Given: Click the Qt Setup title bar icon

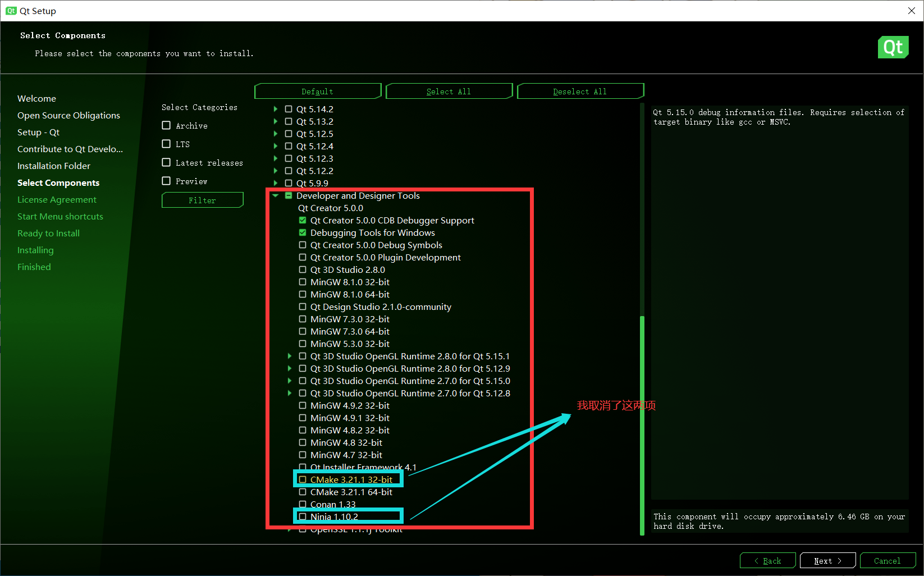Looking at the screenshot, I should (11, 11).
